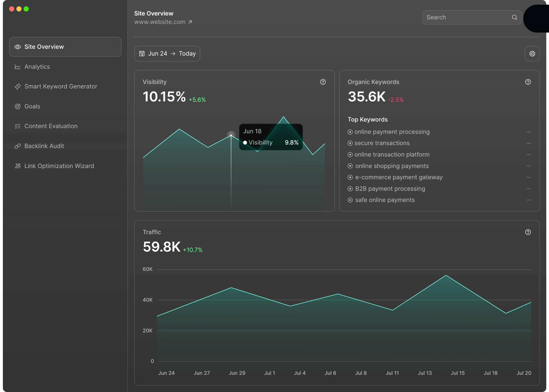Select the online transaction platform radio icon

click(x=350, y=155)
